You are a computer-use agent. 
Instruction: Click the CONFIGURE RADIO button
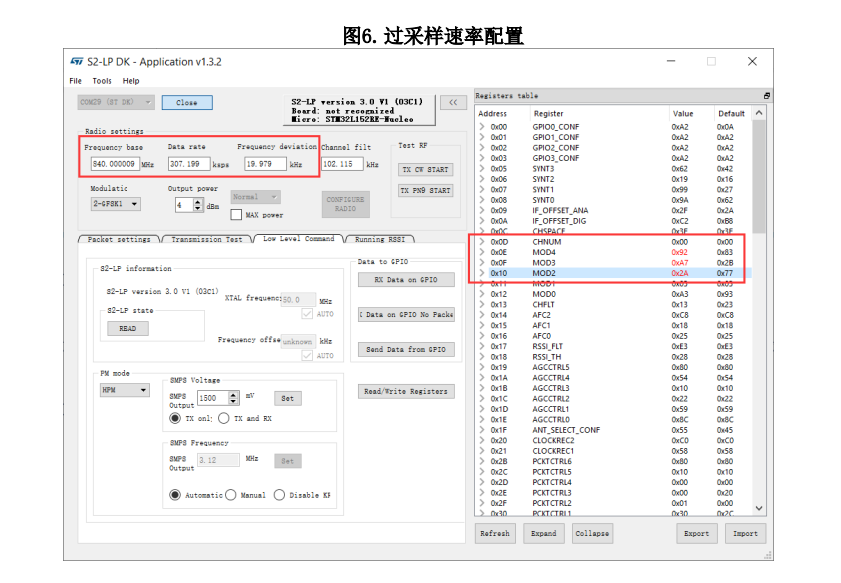point(345,204)
